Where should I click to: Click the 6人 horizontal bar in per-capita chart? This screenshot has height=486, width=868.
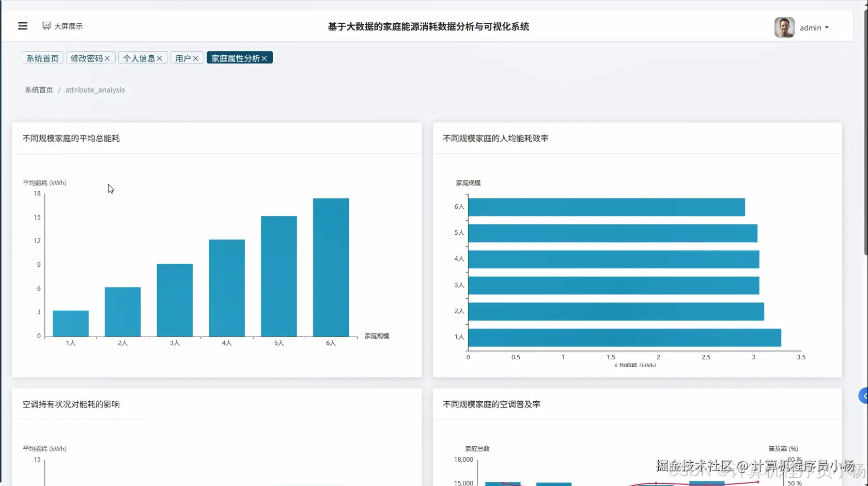coord(607,207)
